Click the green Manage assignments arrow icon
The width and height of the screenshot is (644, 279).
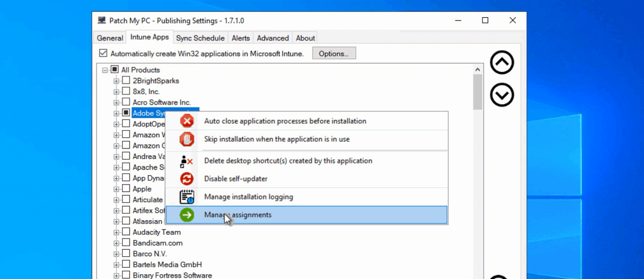187,214
